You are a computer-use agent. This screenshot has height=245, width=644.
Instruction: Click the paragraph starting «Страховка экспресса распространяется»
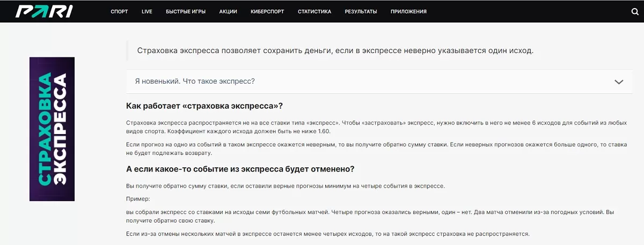tap(376, 127)
